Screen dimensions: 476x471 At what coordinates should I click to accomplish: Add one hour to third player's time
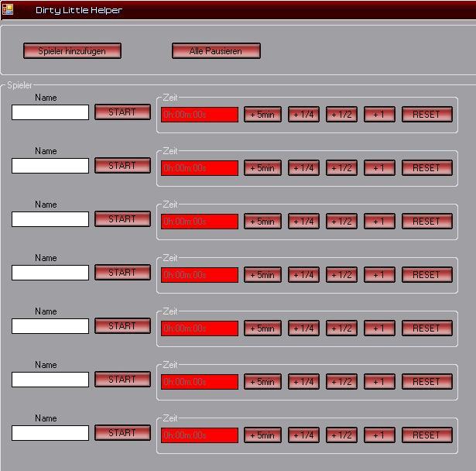(x=379, y=222)
